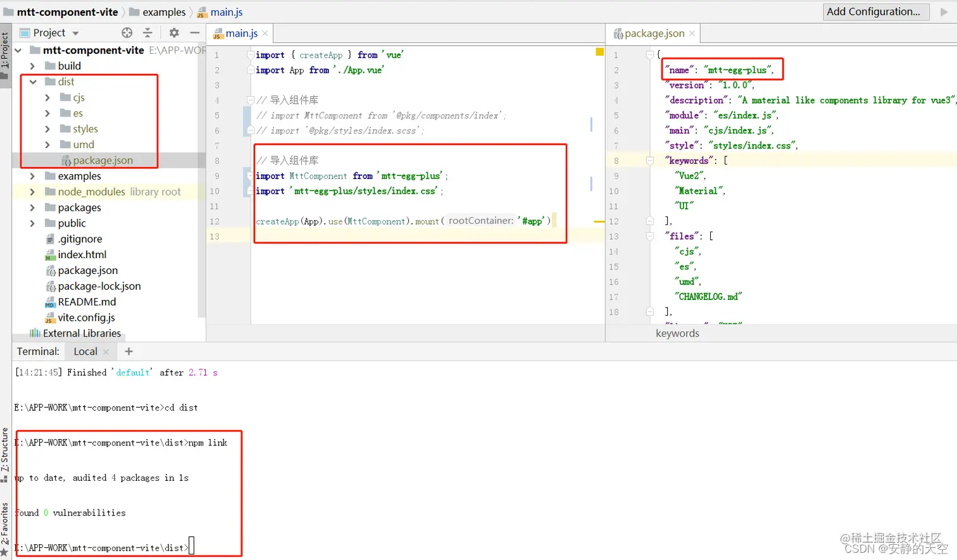Expand the public folder

tap(33, 223)
